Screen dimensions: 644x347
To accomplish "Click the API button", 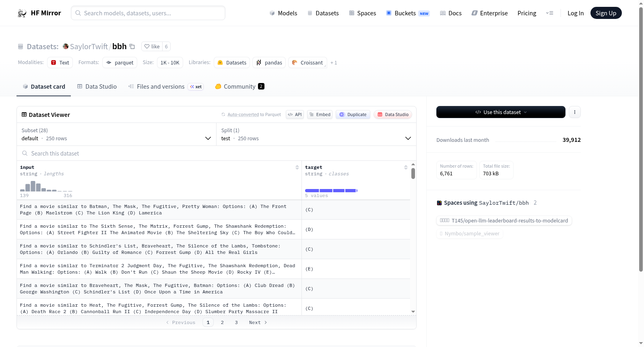I will coord(295,114).
